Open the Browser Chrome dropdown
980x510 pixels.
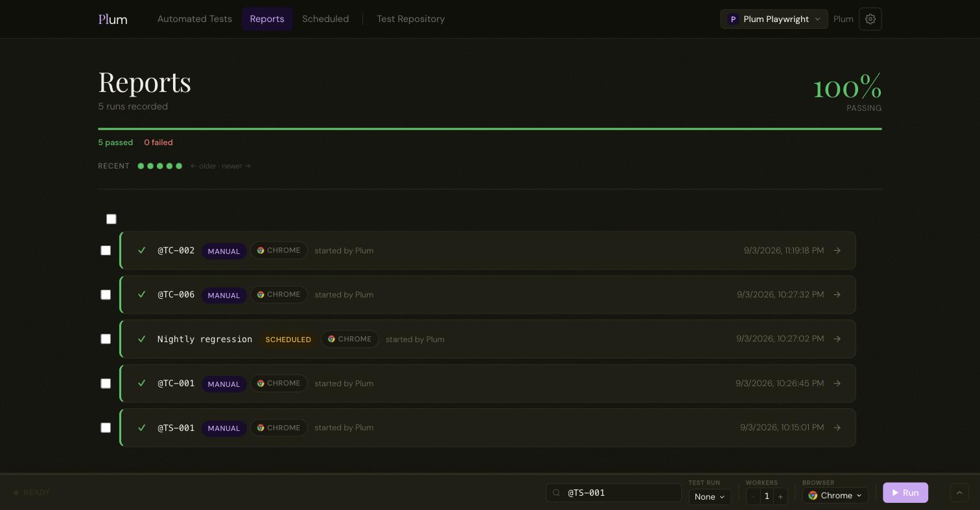(x=835, y=496)
